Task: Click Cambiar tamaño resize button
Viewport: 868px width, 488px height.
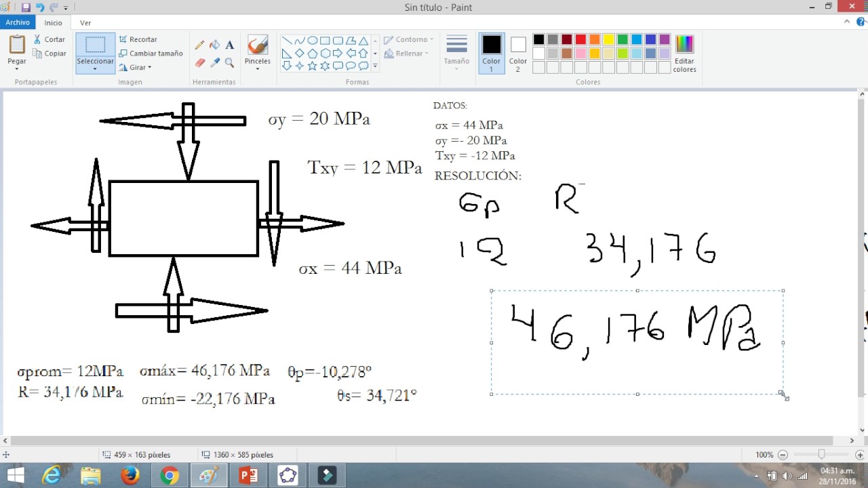Action: [x=151, y=54]
